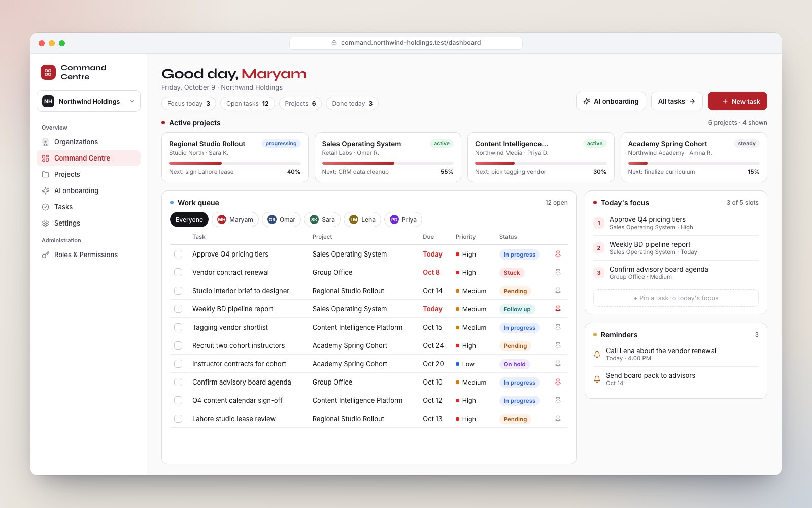Tick the Instructor contracts for cohort checkbox
The height and width of the screenshot is (508, 812).
point(178,364)
